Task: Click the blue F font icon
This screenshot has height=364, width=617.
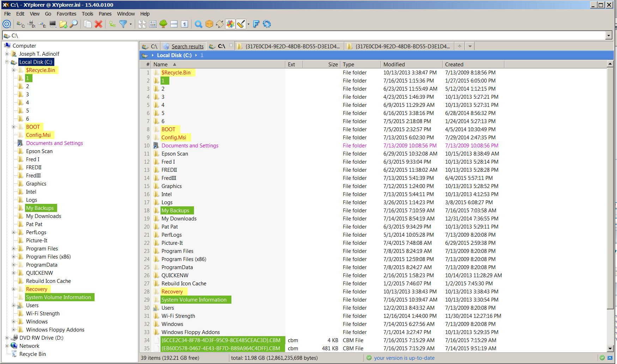Action: click(x=256, y=24)
